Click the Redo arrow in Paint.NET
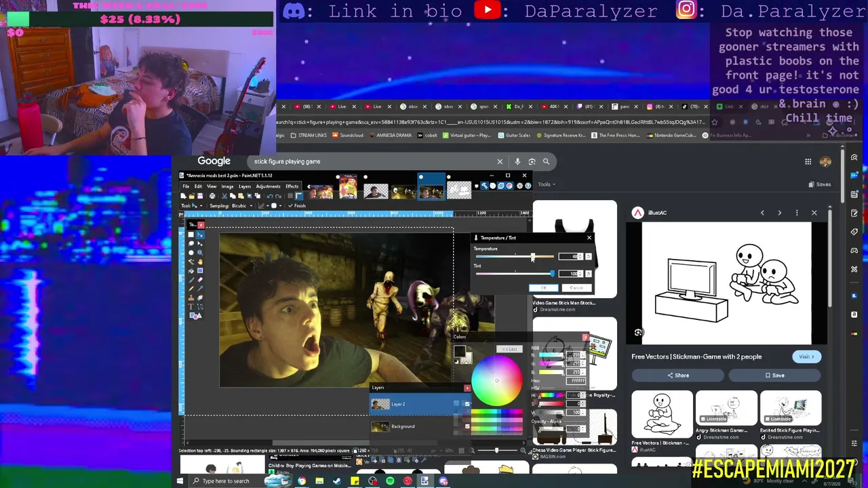 (279, 196)
